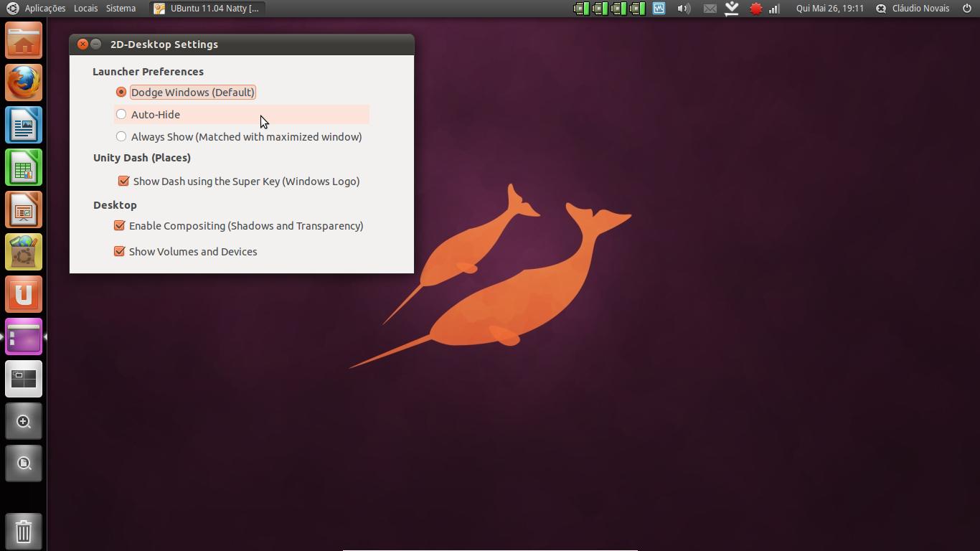This screenshot has height=551, width=980.
Task: Uncheck Show Volumes and Devices
Action: pyautogui.click(x=120, y=251)
